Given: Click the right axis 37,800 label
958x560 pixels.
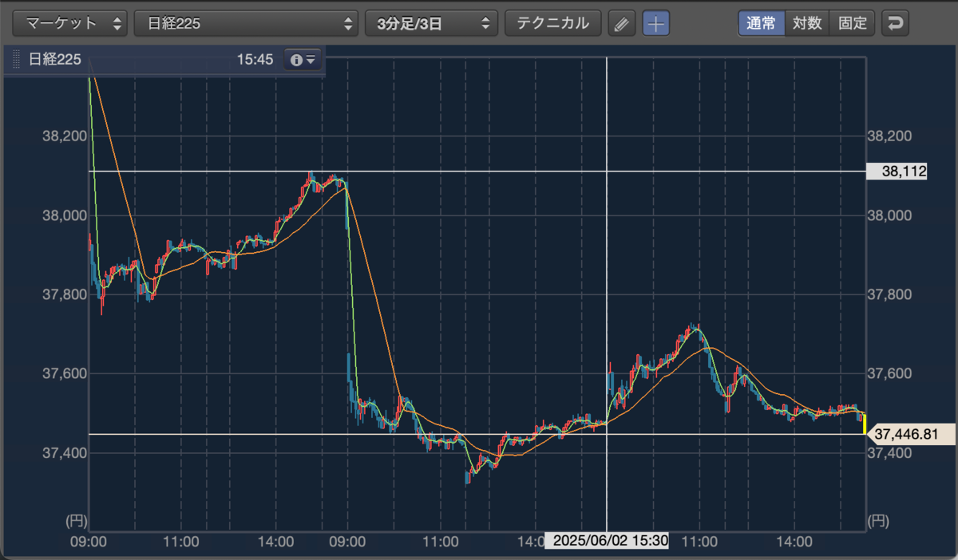Looking at the screenshot, I should click(x=889, y=294).
